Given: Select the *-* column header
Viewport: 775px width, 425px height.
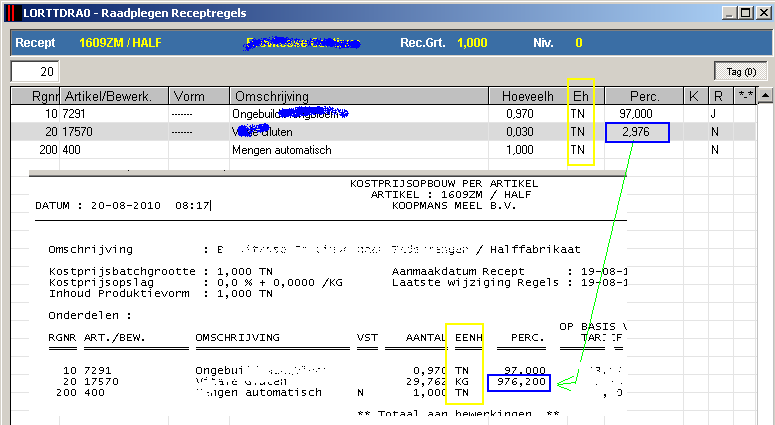Looking at the screenshot, I should (x=745, y=96).
